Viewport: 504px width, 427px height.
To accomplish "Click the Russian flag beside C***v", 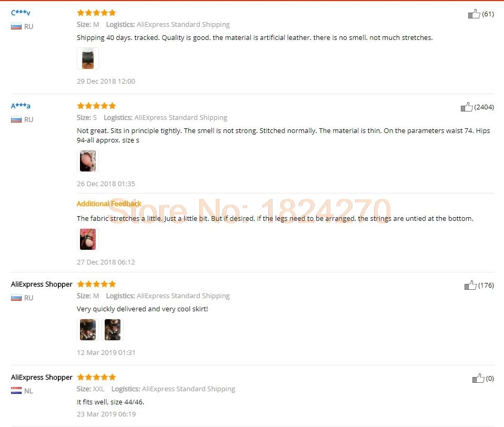I will click(x=16, y=26).
